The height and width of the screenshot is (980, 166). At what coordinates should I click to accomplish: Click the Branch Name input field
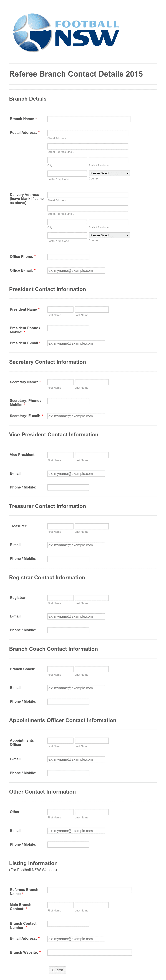pyautogui.click(x=88, y=119)
